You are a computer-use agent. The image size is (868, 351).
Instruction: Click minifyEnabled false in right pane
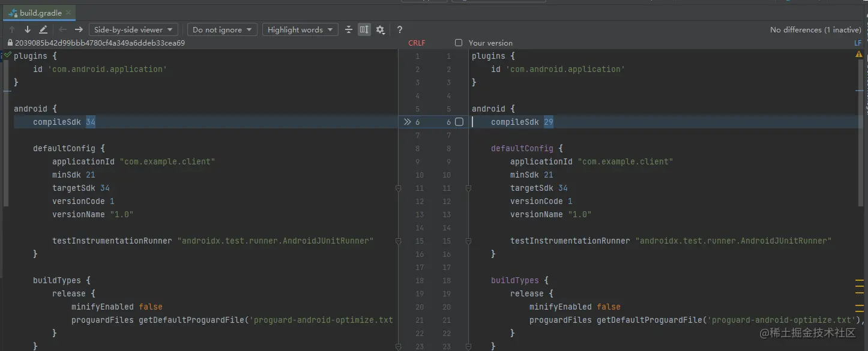575,307
